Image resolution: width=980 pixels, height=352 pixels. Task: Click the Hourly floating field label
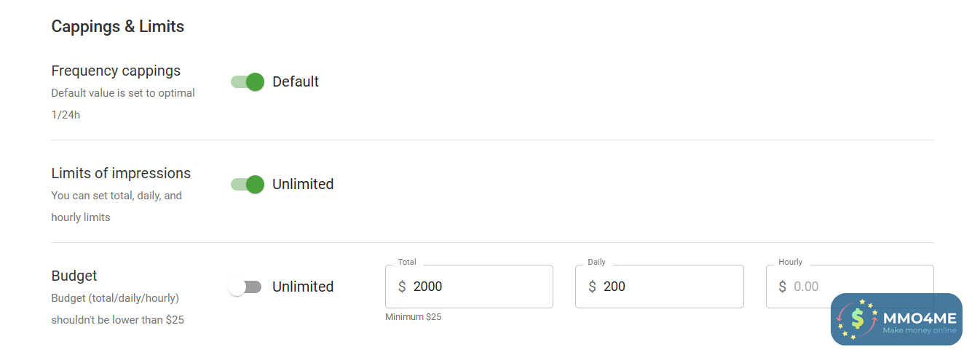[x=790, y=262]
